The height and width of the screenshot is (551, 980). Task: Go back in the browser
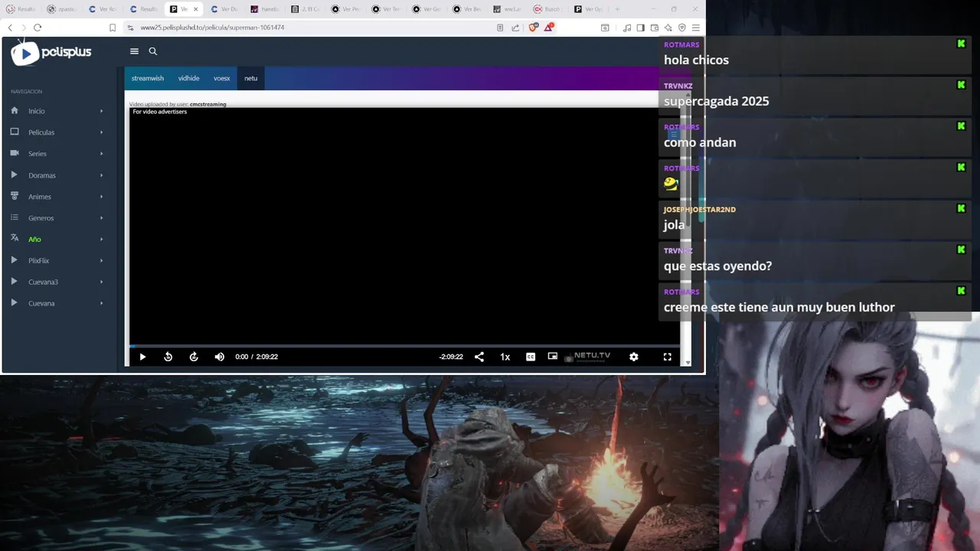10,28
